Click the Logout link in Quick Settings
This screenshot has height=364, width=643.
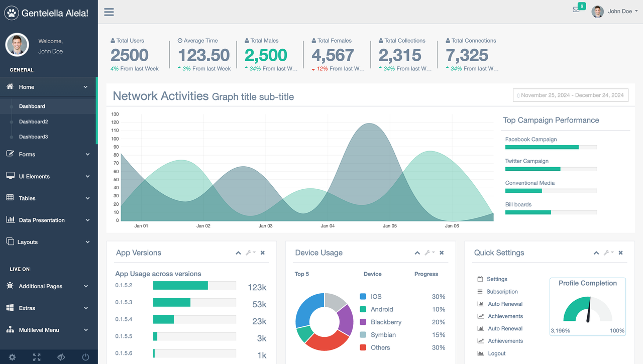pos(497,353)
